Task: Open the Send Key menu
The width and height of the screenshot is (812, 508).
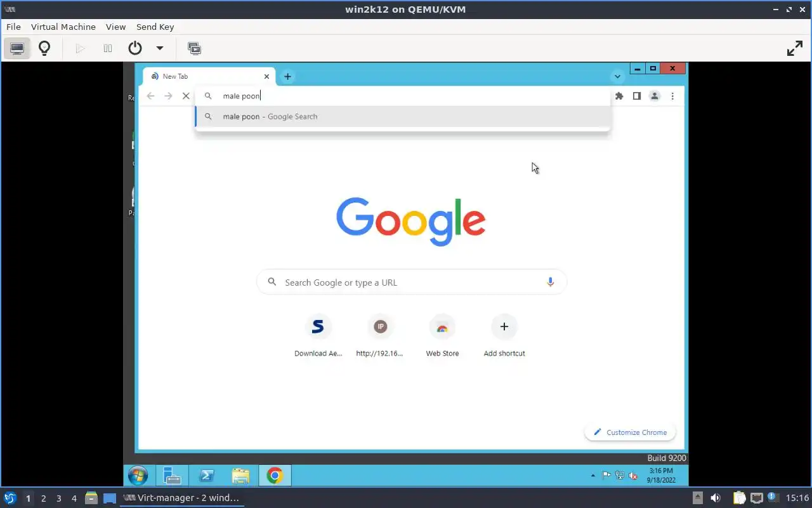Action: coord(155,27)
